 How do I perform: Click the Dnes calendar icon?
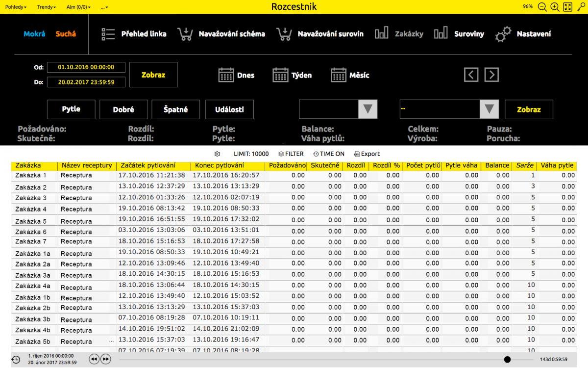226,75
